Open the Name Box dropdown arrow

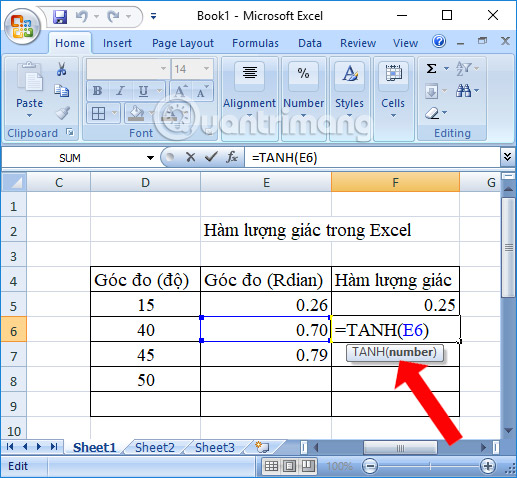[x=150, y=158]
